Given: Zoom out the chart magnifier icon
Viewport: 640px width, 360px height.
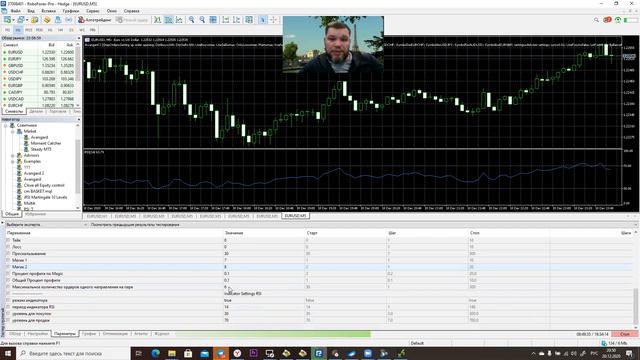Looking at the screenshot, I should pyautogui.click(x=202, y=20).
